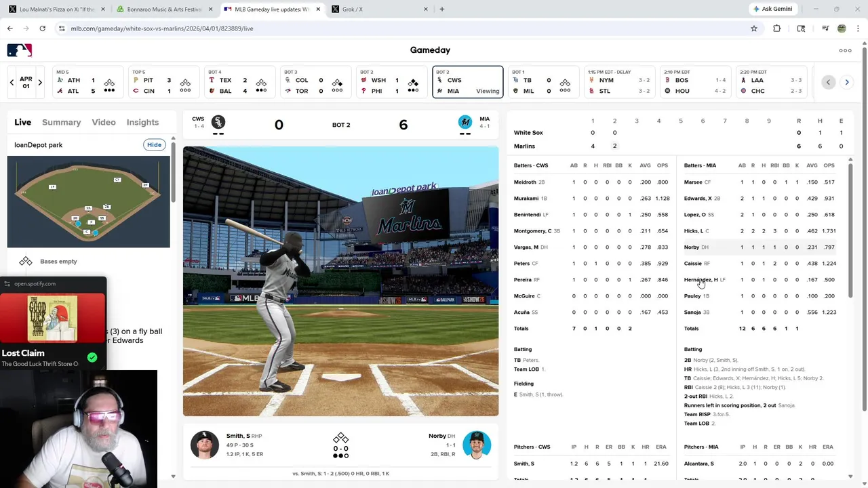Screen dimensions: 868x488
Task: Open Meidroth player link
Action: tap(525, 182)
